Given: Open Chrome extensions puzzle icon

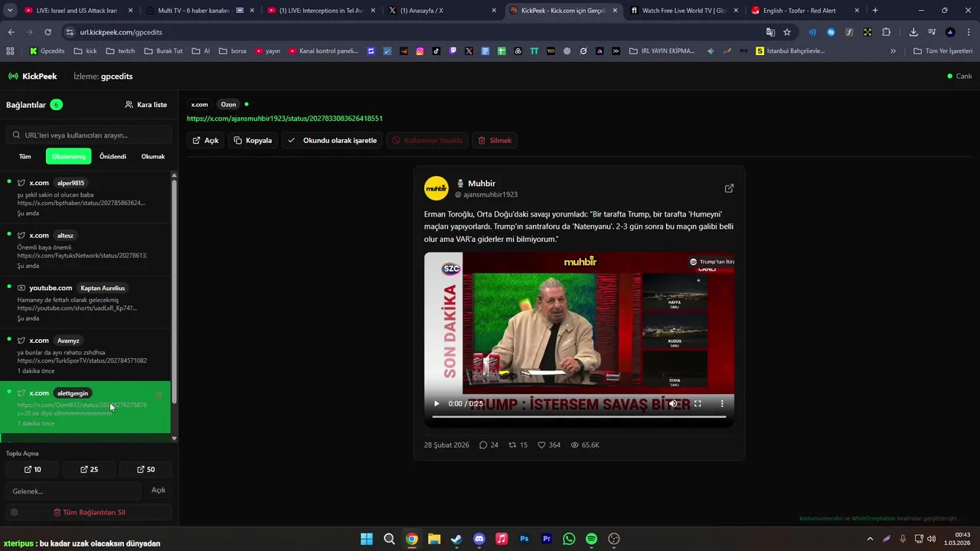Looking at the screenshot, I should click(886, 32).
